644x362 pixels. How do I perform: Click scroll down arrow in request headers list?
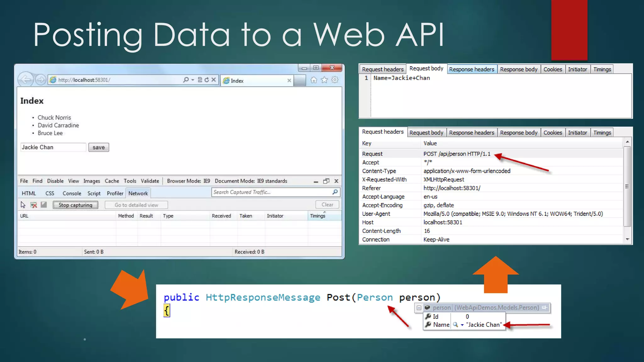pyautogui.click(x=627, y=239)
